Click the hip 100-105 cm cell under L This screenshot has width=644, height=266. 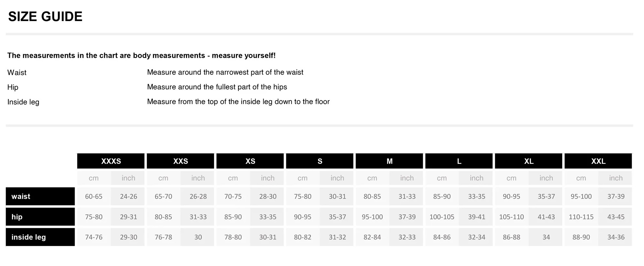coord(442,217)
